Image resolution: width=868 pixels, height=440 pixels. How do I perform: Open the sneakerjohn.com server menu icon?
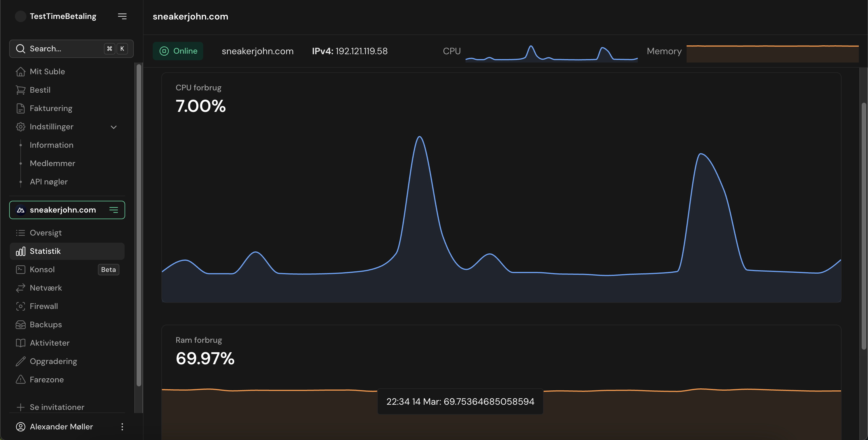pos(114,210)
